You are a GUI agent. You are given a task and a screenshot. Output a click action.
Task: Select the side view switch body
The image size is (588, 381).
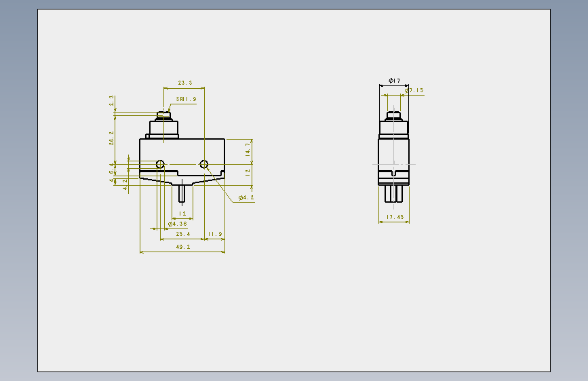point(394,161)
